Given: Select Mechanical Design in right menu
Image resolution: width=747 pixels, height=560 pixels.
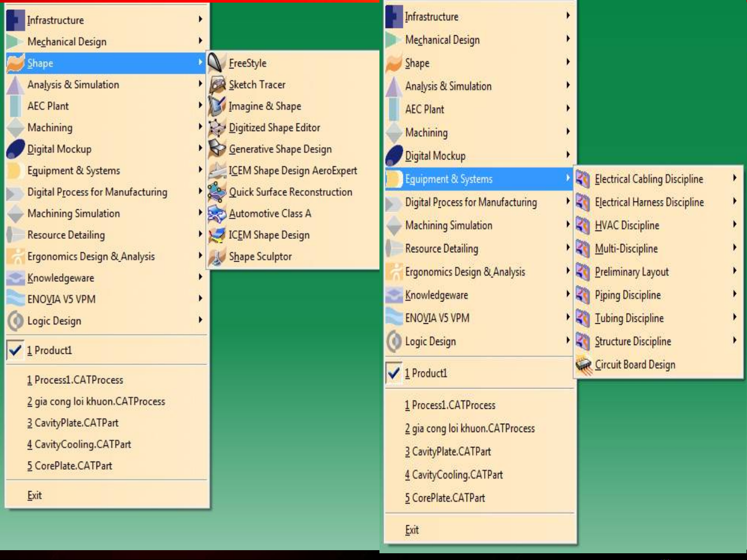Looking at the screenshot, I should [479, 39].
